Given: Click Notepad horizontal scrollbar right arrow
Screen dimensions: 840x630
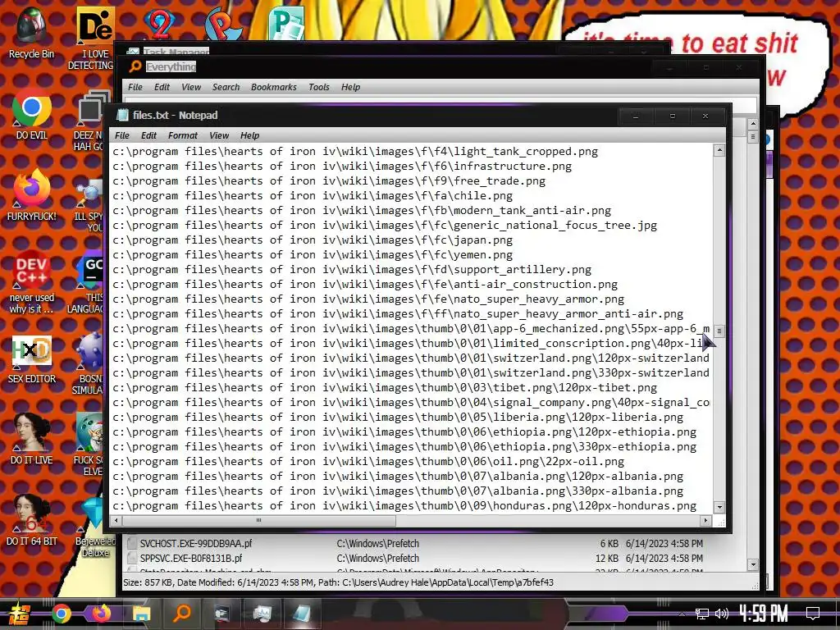Looking at the screenshot, I should click(705, 520).
